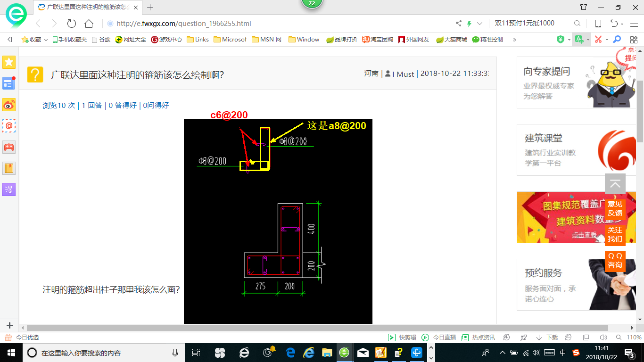Click the green lightning speed-mode icon
This screenshot has width=644, height=362.
469,24
